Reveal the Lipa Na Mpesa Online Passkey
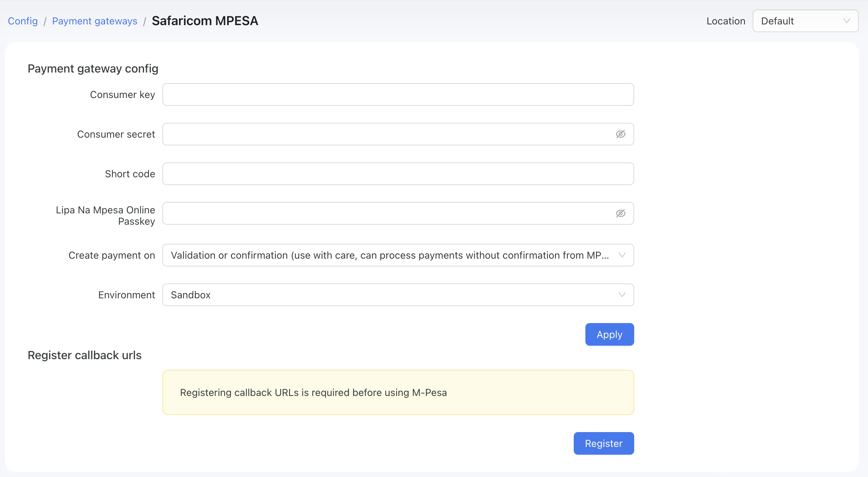 coord(620,213)
